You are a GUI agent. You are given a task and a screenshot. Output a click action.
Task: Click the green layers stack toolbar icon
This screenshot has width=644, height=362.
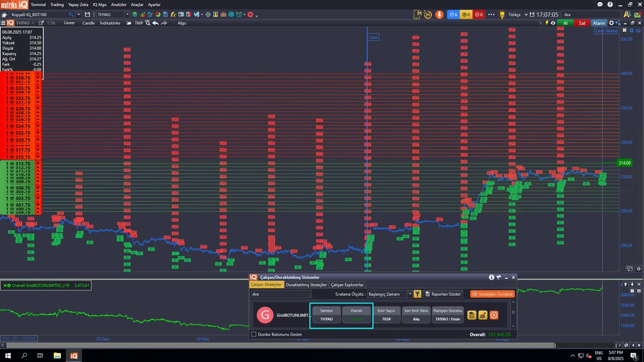point(135,14)
